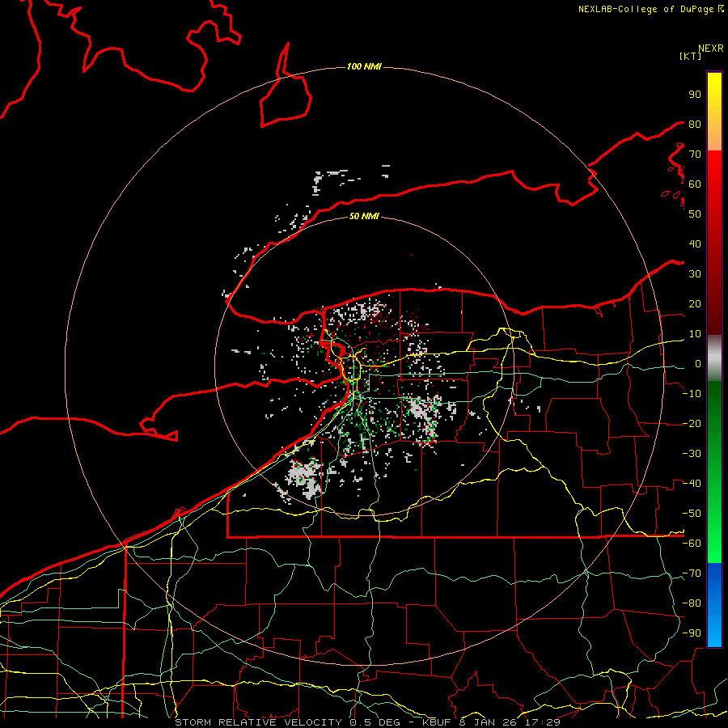Select the positive 20 scale label

695,303
